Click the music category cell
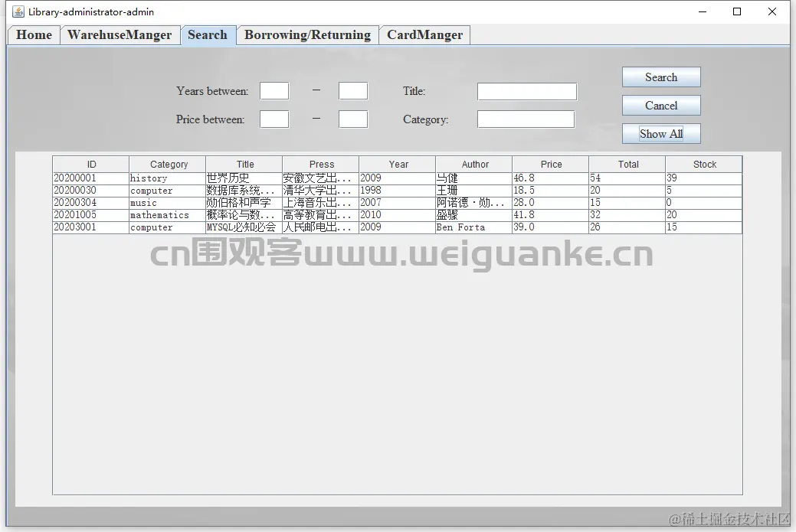The image size is (796, 532). 168,203
